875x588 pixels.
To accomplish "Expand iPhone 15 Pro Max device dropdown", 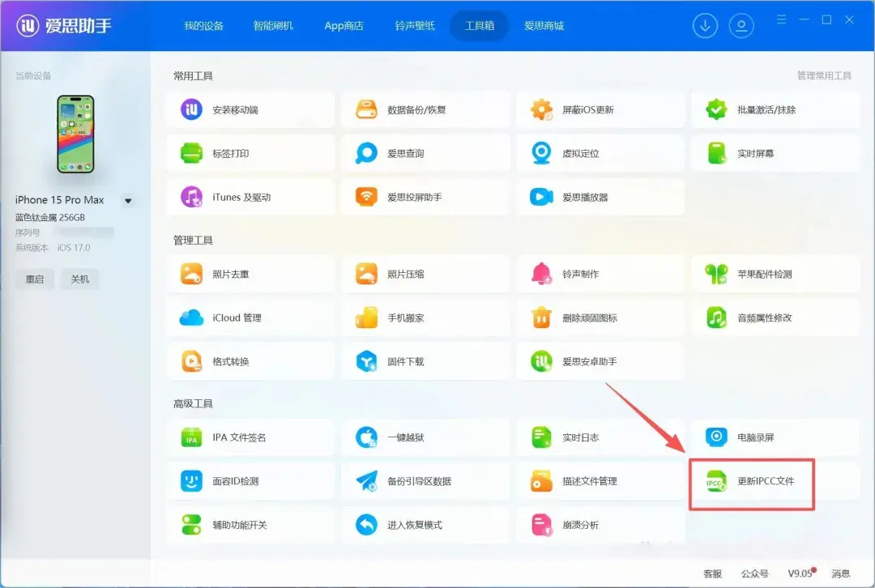I will point(128,201).
